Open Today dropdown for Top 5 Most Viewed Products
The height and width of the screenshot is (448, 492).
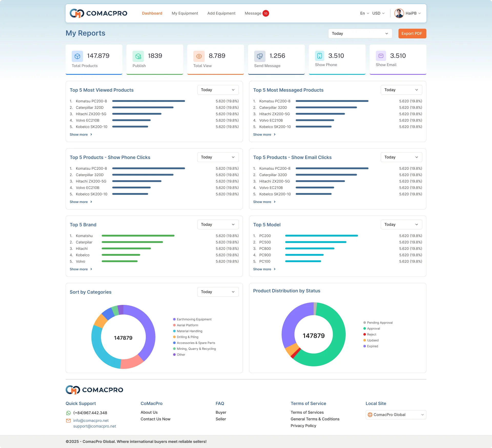[218, 90]
